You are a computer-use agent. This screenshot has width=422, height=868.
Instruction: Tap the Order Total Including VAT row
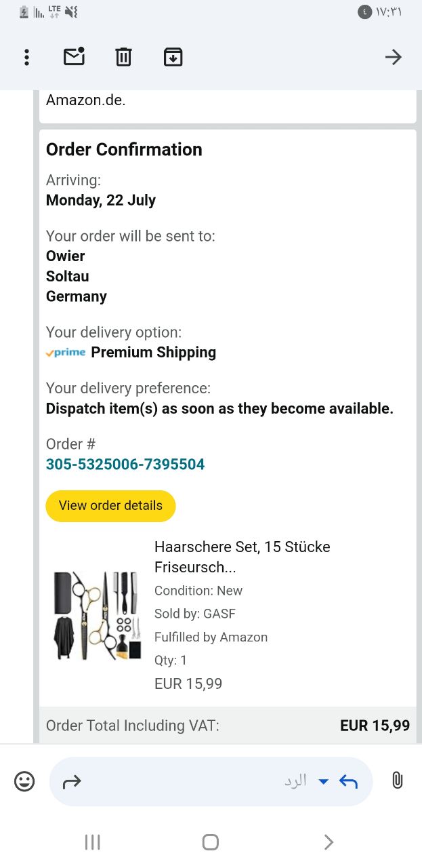(228, 726)
